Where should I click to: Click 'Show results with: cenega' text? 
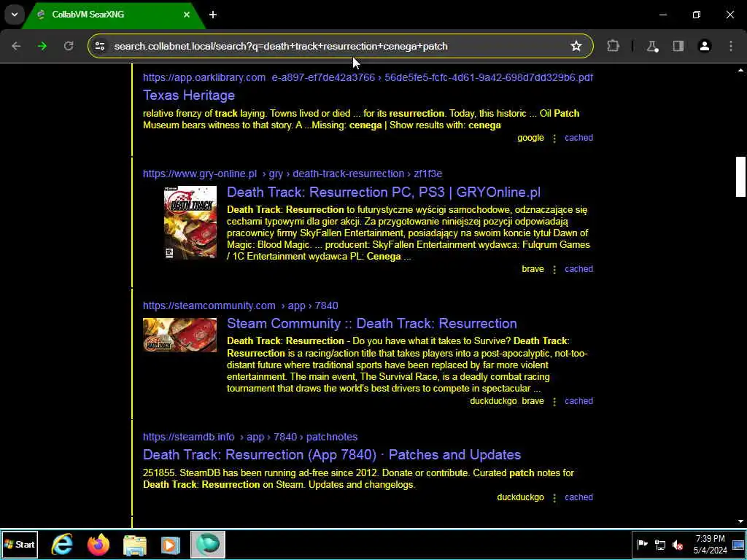tap(445, 125)
